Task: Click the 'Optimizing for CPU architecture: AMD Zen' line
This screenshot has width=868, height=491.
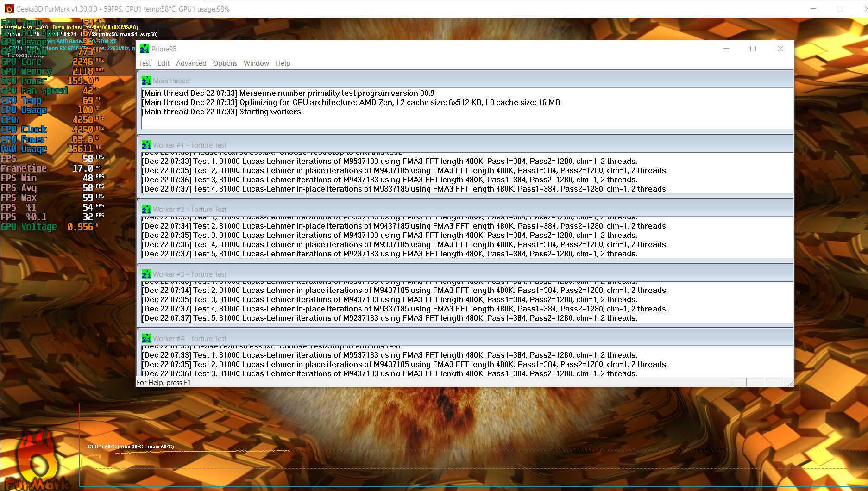Action: (x=351, y=102)
